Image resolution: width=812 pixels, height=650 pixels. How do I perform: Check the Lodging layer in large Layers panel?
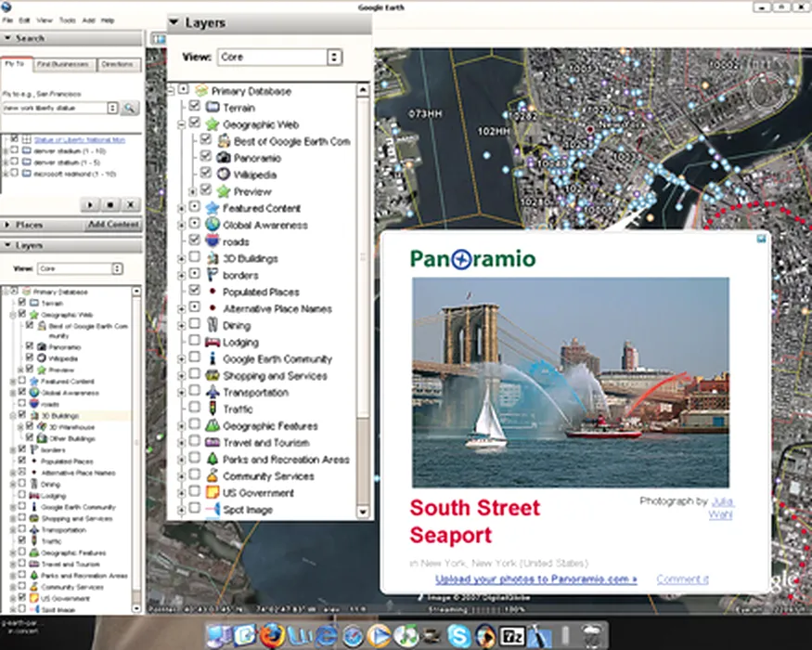[x=194, y=343]
